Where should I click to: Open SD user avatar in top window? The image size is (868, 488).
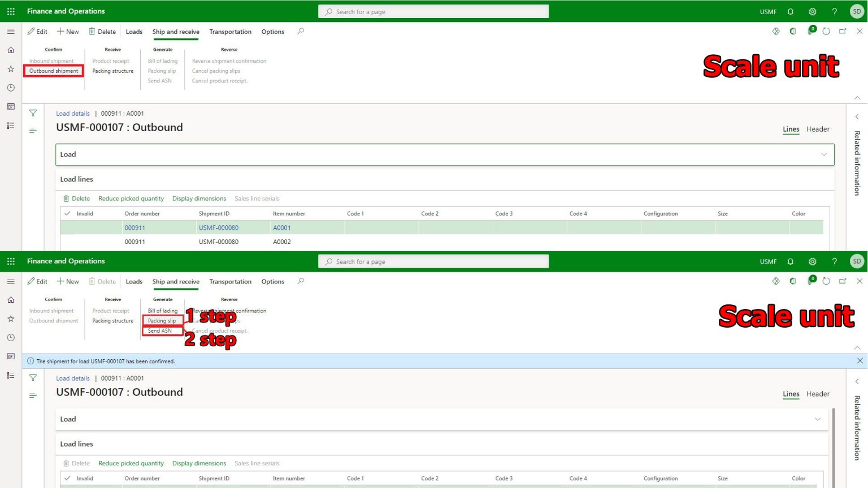pos(857,11)
